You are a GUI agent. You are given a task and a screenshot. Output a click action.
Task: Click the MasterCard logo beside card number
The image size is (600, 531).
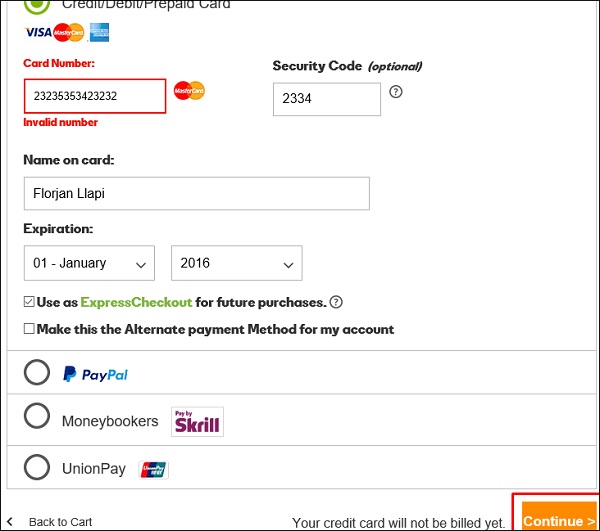(x=189, y=91)
